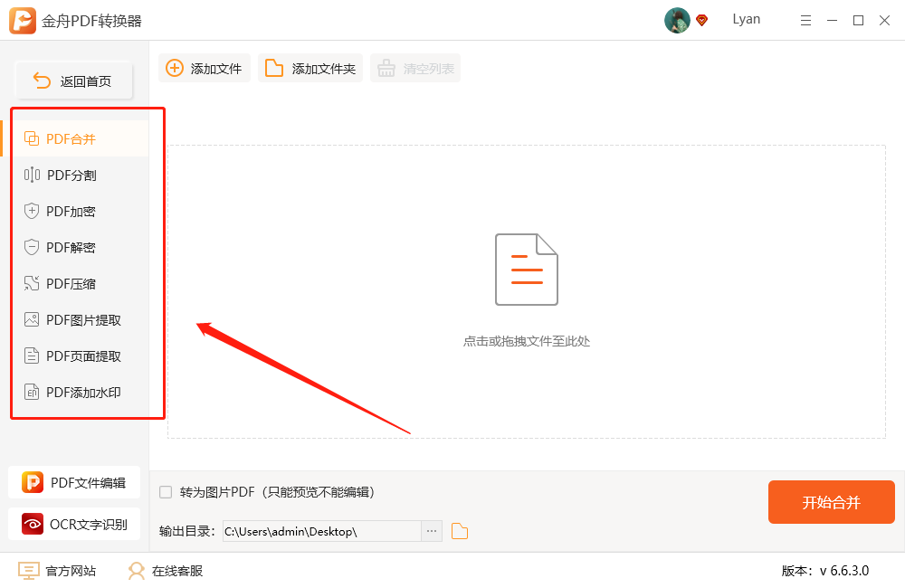Select the PDF添加水印 watermark tool
905x588 pixels.
81,392
